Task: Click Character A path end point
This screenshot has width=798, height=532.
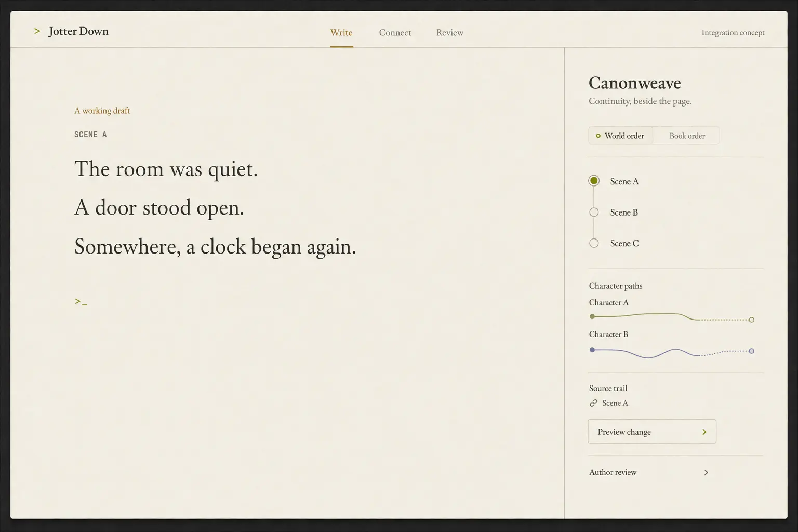Action: (751, 320)
